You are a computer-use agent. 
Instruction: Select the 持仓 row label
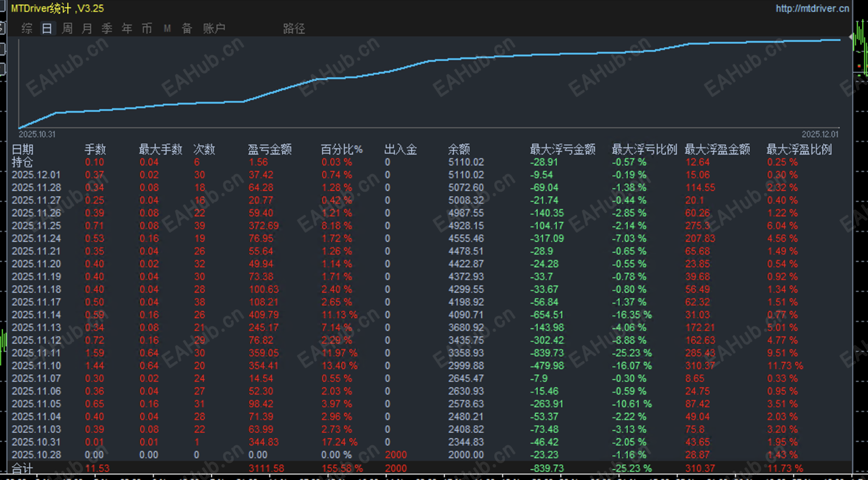23,162
